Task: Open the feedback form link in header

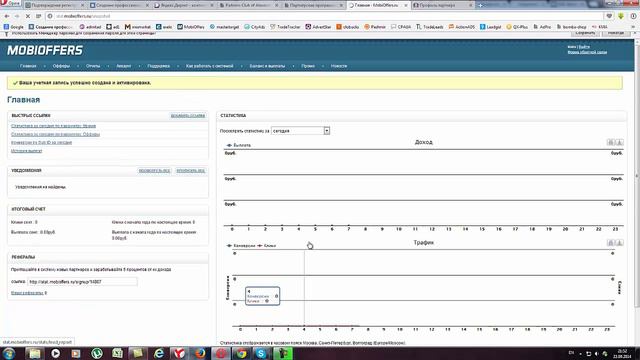Action: coord(587,52)
